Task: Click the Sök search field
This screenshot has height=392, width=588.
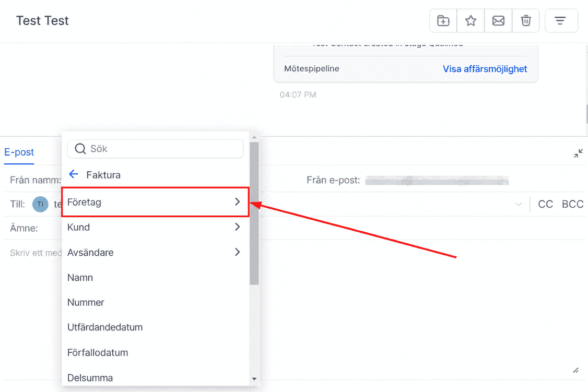Action: click(x=155, y=149)
